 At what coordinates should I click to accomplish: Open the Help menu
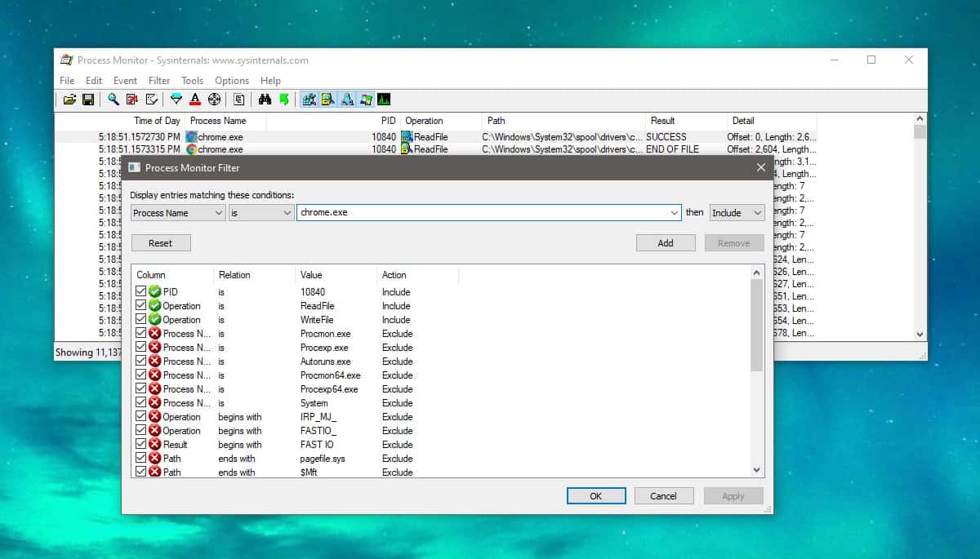(270, 80)
